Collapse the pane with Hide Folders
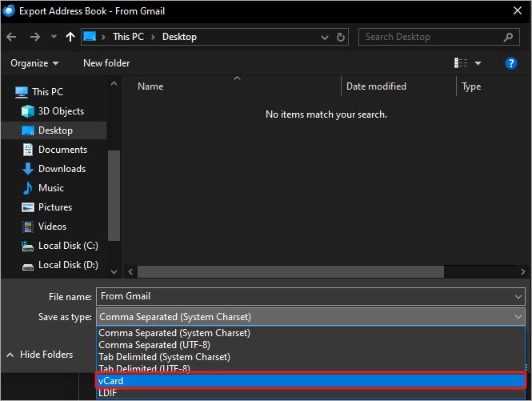 [40, 355]
